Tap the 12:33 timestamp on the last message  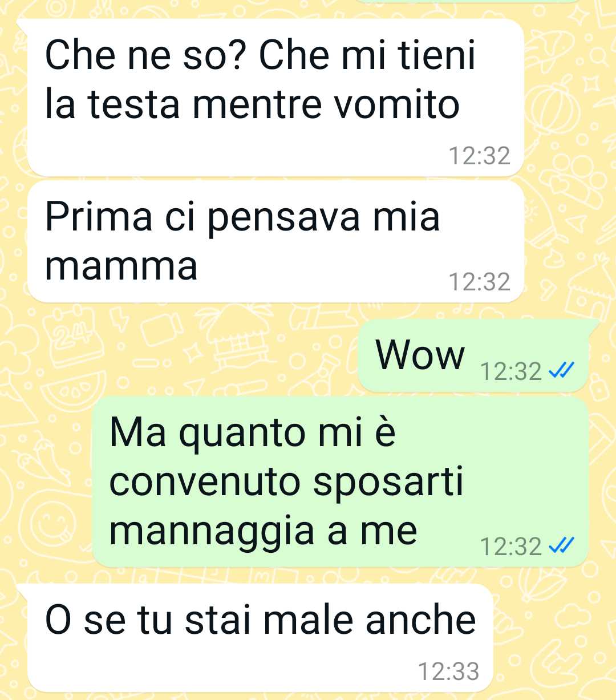pos(448,671)
